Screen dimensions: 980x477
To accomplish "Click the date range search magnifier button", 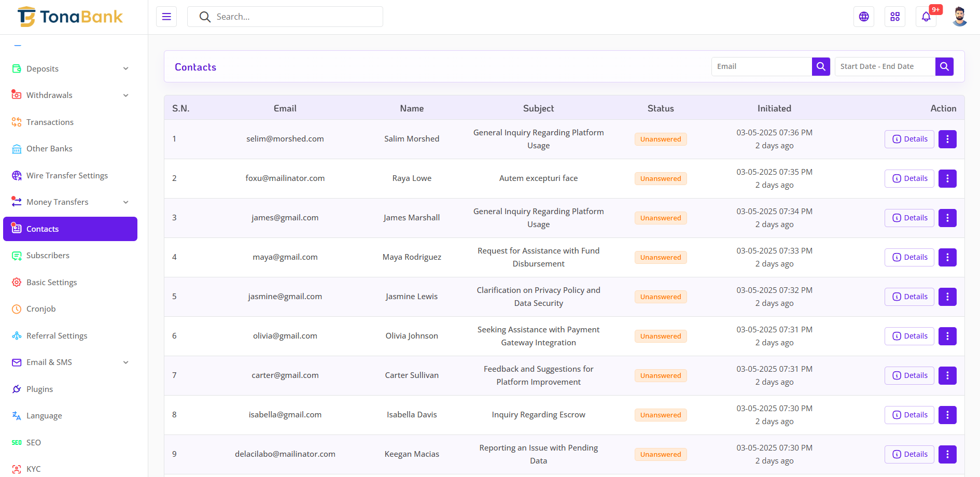I will (x=944, y=66).
